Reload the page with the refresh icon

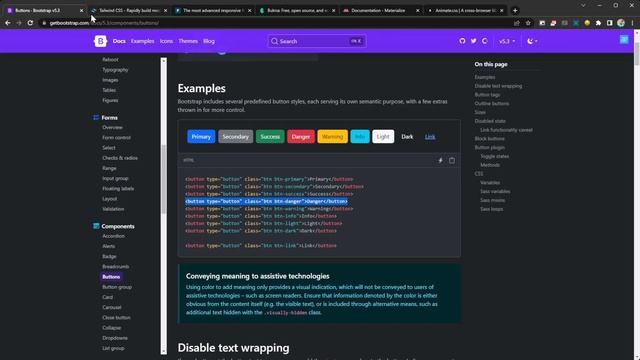coord(30,23)
